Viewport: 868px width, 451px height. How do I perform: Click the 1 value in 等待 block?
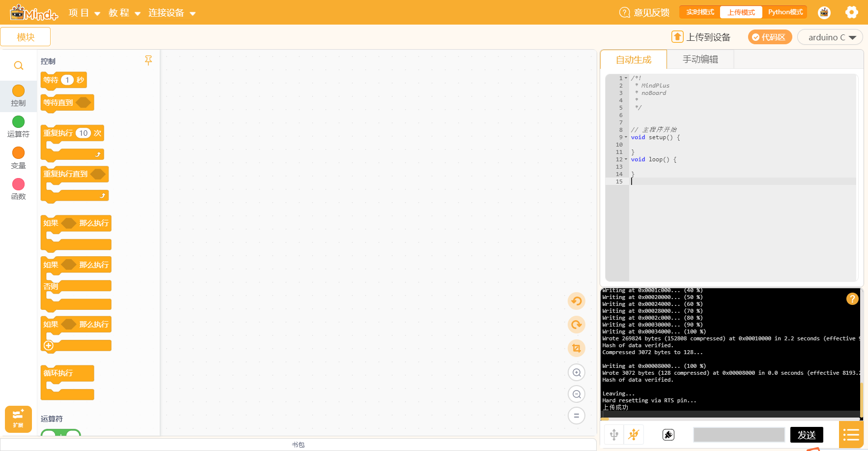coord(67,80)
